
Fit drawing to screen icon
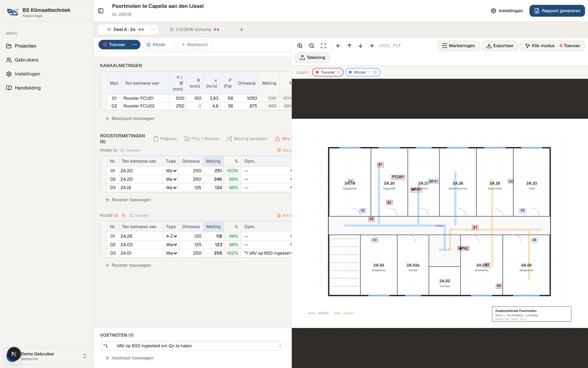point(323,46)
